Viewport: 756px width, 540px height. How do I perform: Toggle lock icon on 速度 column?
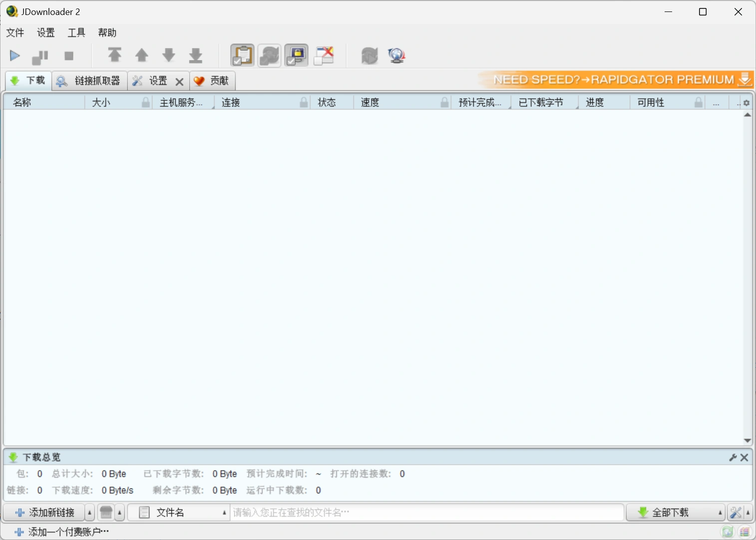click(444, 102)
